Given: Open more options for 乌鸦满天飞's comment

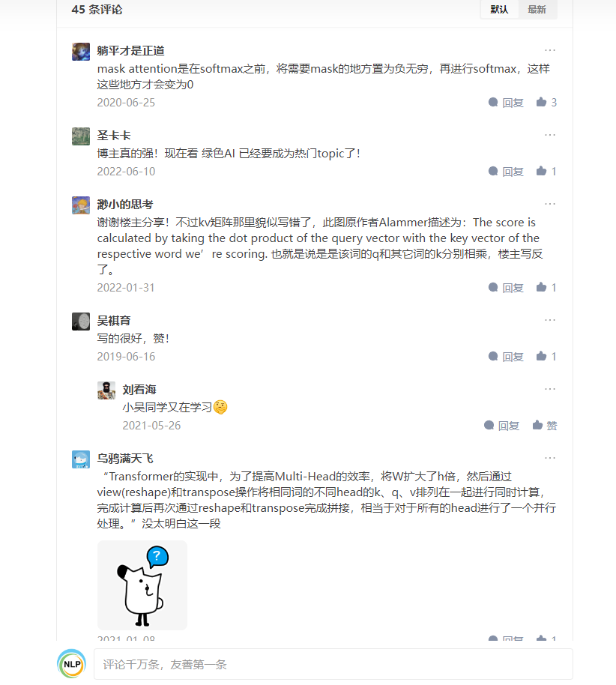Looking at the screenshot, I should coord(550,458).
